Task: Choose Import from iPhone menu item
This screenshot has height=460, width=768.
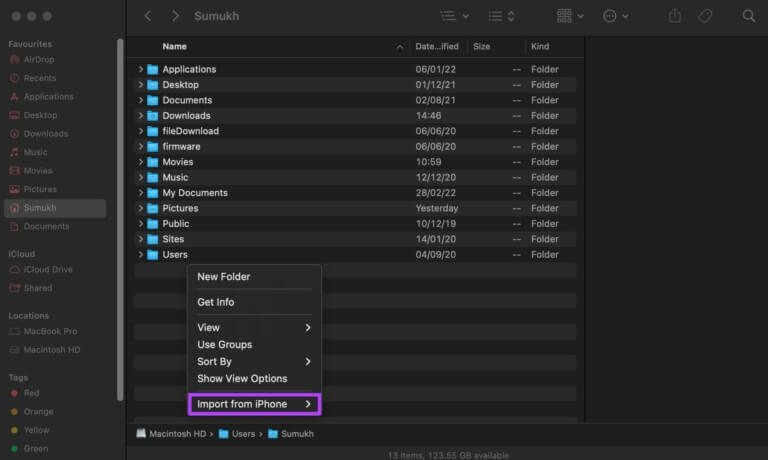Action: coord(254,404)
